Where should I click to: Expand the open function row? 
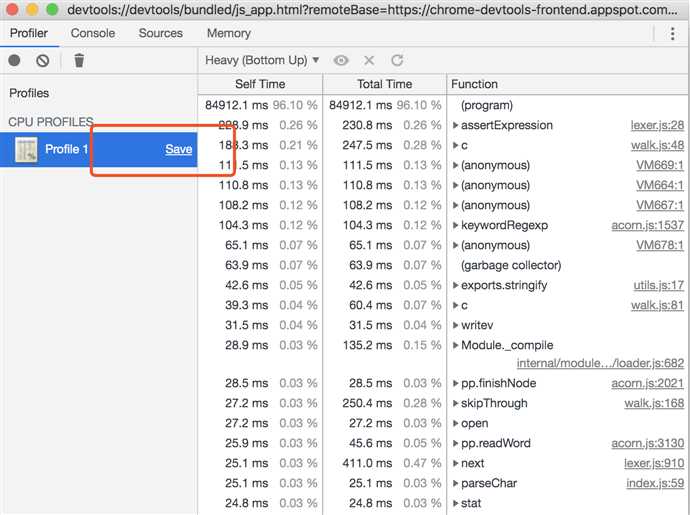(455, 423)
